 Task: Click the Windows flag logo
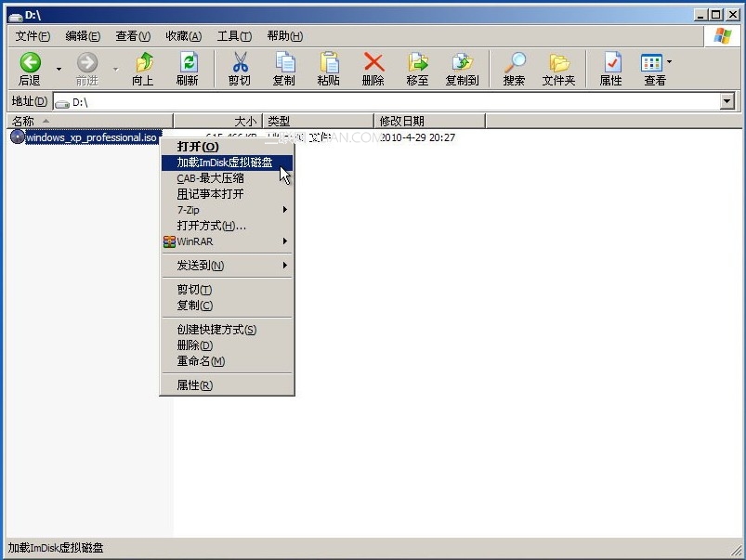tap(722, 36)
